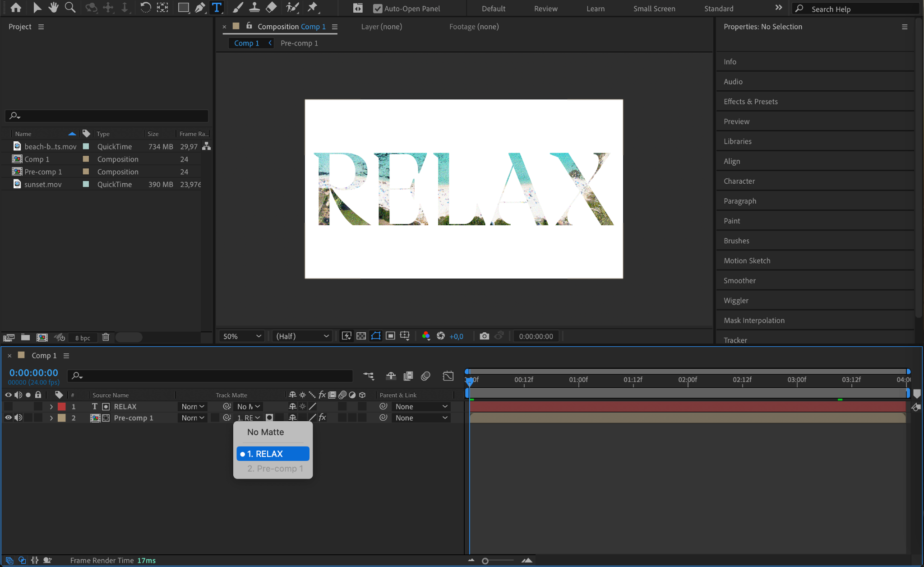Screen dimensions: 924x567
Task: Uncheck the Auto-Open Panel checkbox
Action: [x=378, y=9]
